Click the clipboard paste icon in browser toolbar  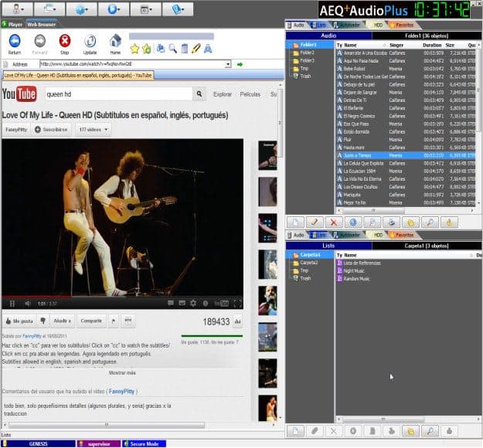(184, 49)
